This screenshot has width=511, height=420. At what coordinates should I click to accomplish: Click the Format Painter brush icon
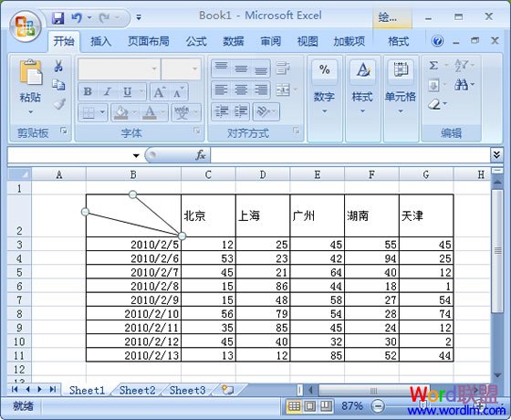click(59, 104)
